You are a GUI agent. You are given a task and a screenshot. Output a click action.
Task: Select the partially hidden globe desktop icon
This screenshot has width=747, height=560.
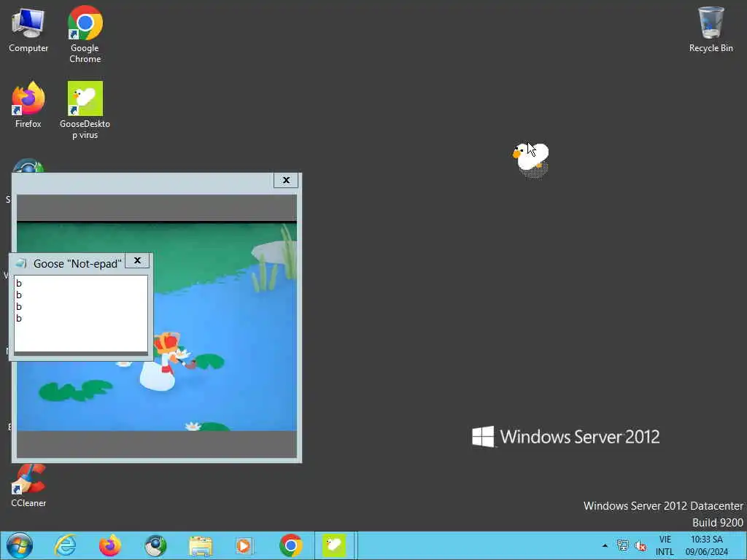28,166
